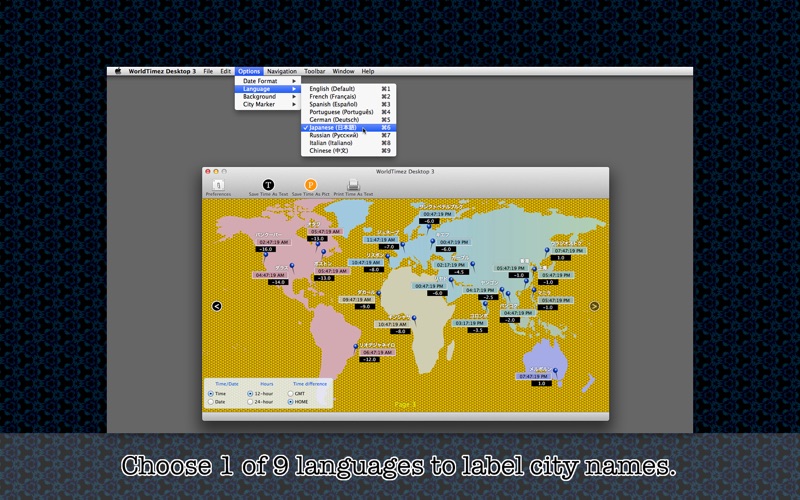Open the Toolbar menu
Viewport: 800px width, 500px height.
[x=315, y=71]
